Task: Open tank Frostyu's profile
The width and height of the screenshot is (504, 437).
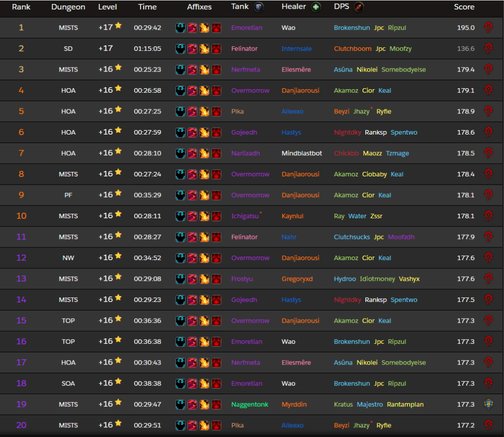Action: coord(242,279)
